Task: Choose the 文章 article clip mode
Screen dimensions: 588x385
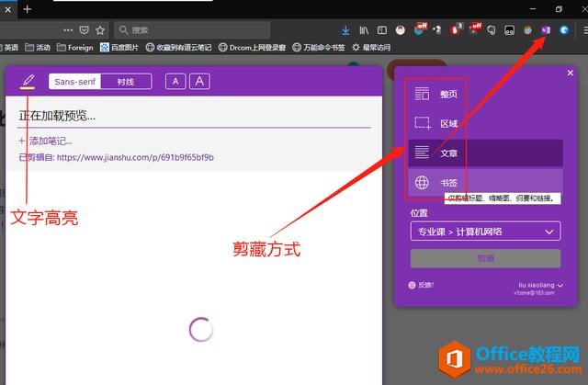Action: point(485,153)
